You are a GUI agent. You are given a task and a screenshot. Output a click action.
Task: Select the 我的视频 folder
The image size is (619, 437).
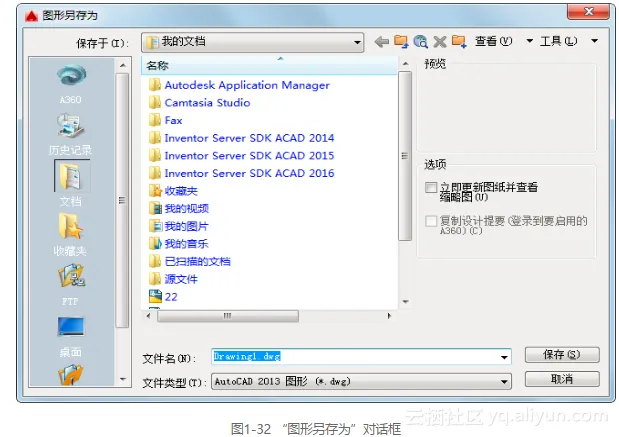[x=178, y=208]
